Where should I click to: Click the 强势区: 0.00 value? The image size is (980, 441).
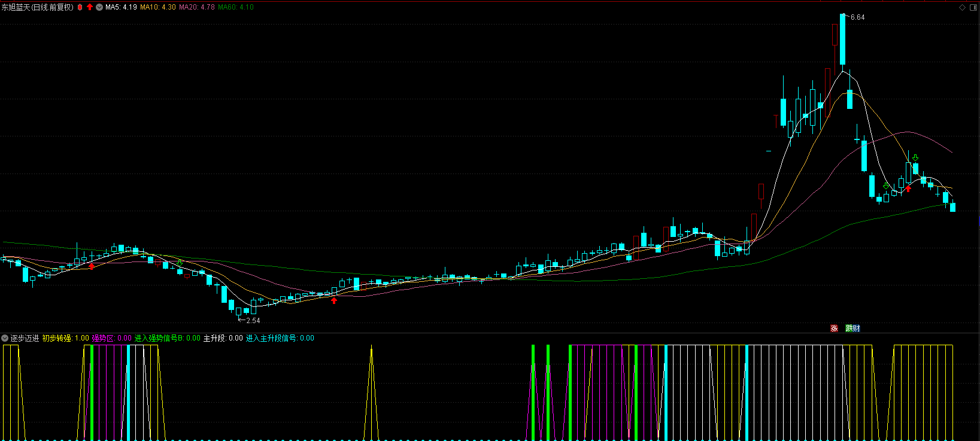pyautogui.click(x=111, y=338)
